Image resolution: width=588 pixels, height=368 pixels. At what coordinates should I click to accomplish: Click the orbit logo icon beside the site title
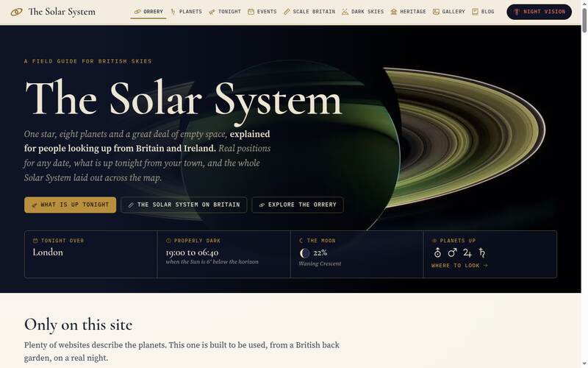click(16, 12)
